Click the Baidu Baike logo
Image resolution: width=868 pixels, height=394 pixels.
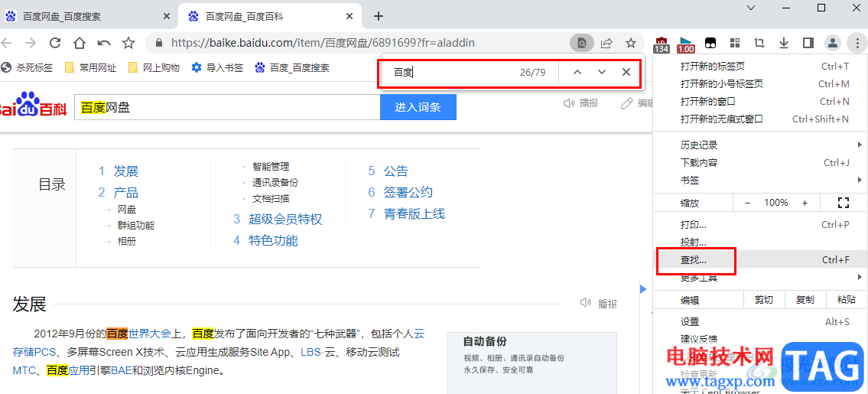coord(33,106)
